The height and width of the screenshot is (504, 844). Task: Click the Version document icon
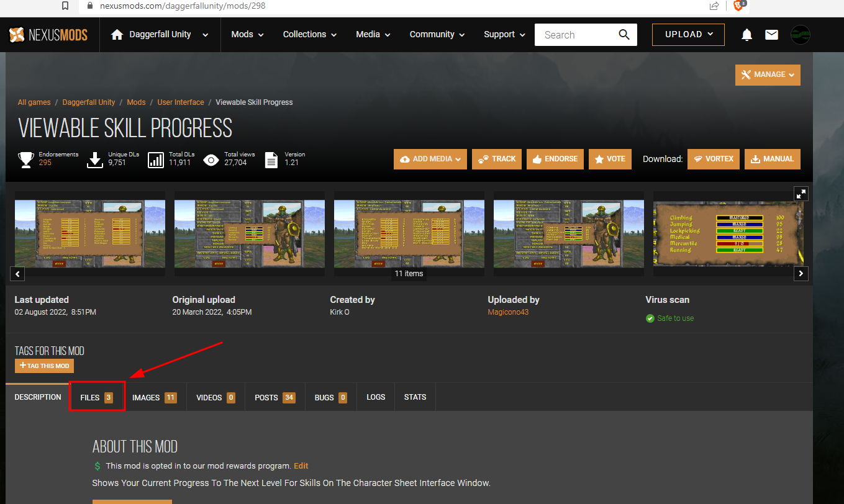point(271,160)
